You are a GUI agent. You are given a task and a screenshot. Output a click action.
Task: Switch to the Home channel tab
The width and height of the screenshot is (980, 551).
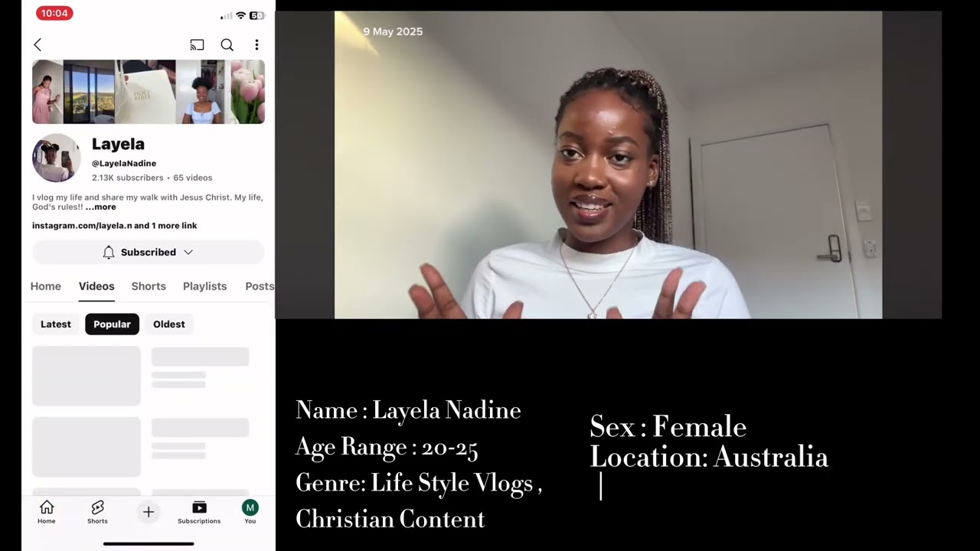(46, 286)
